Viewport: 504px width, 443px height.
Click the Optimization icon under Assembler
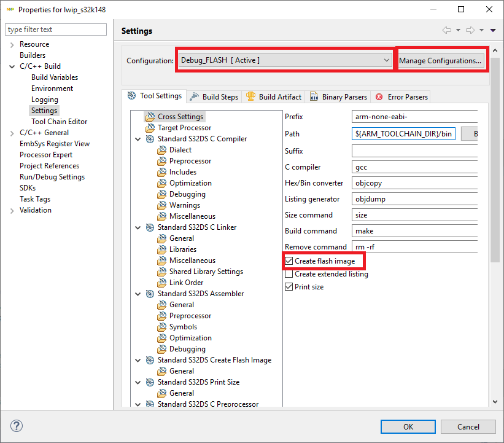tap(161, 338)
